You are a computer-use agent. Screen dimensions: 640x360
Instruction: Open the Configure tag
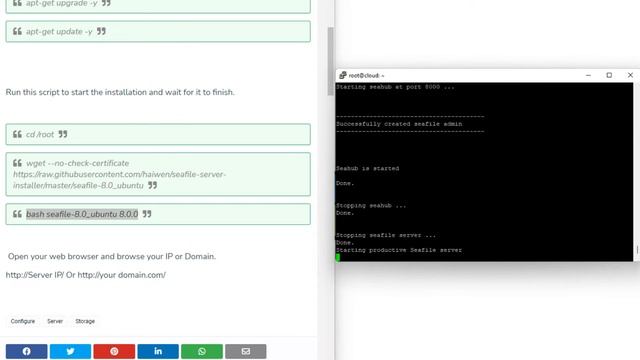coord(23,321)
